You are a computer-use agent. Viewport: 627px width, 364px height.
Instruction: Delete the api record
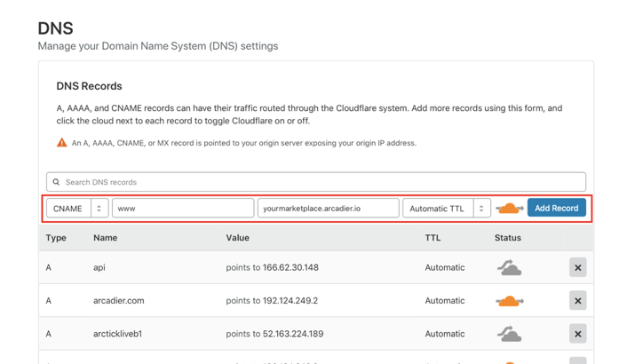578,267
